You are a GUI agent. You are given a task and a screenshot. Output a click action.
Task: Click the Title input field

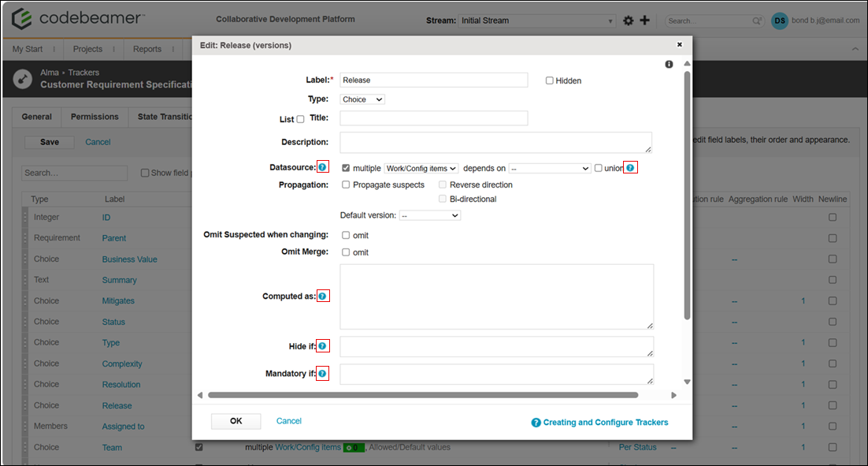(x=434, y=118)
